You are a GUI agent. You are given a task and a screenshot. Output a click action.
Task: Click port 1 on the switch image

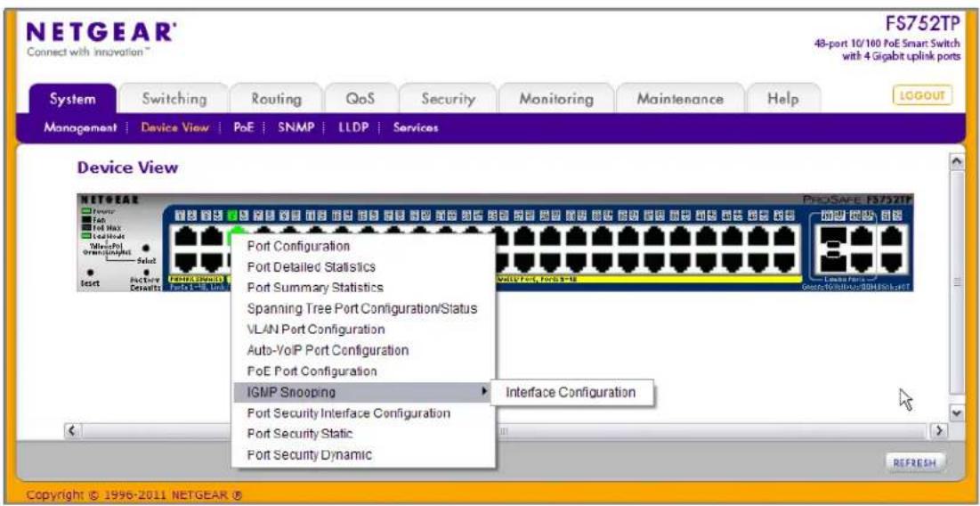coord(186,236)
